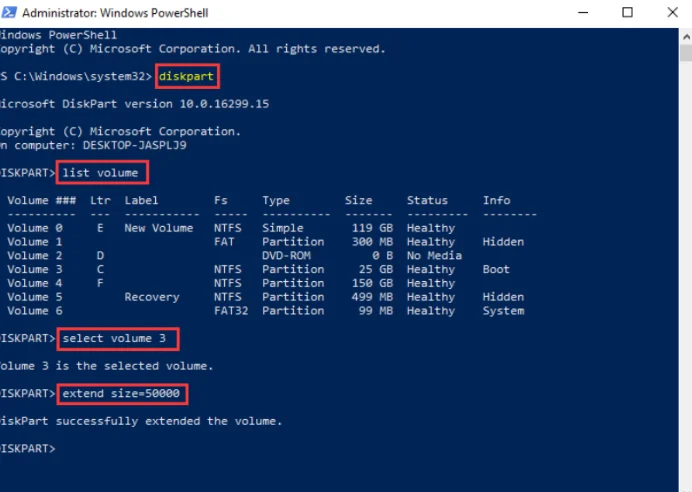Click 'Volume 0' row name
Viewport: 692px width, 492px height.
pos(35,228)
